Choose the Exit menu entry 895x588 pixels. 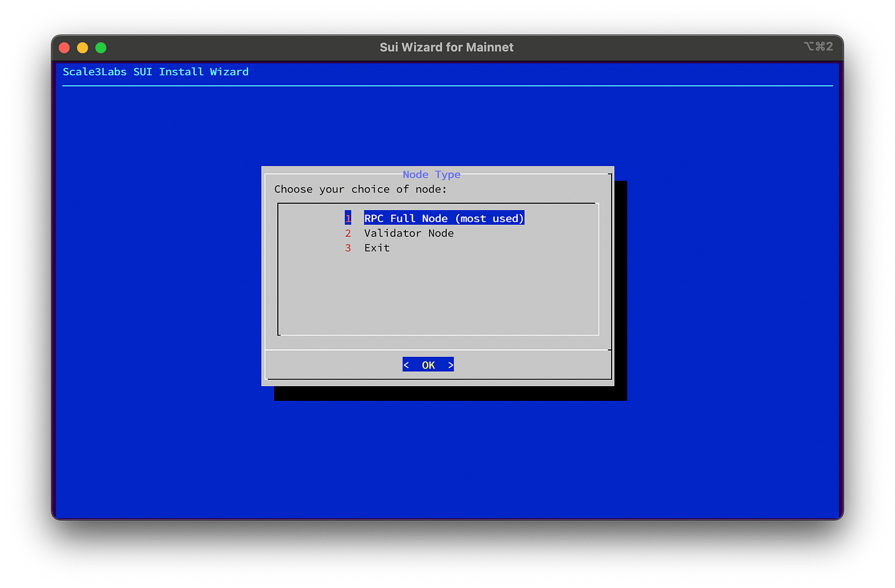[377, 248]
